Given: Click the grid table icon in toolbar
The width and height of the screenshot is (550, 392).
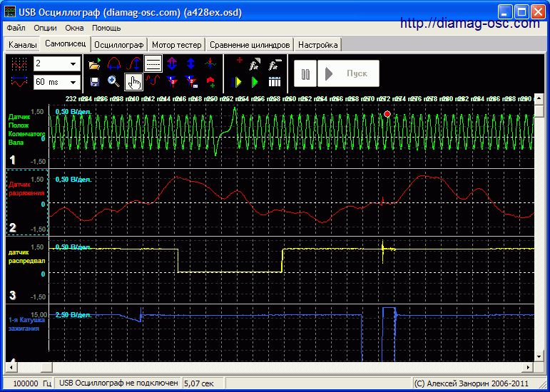Looking at the screenshot, I should click(x=275, y=81).
